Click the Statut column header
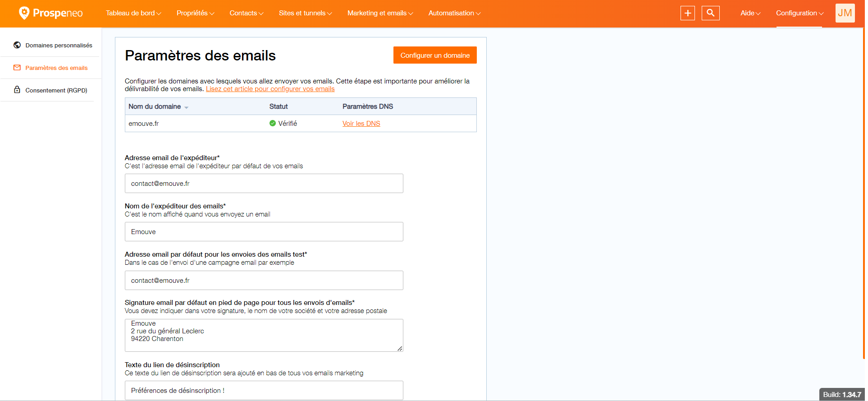The width and height of the screenshot is (868, 401). click(279, 106)
